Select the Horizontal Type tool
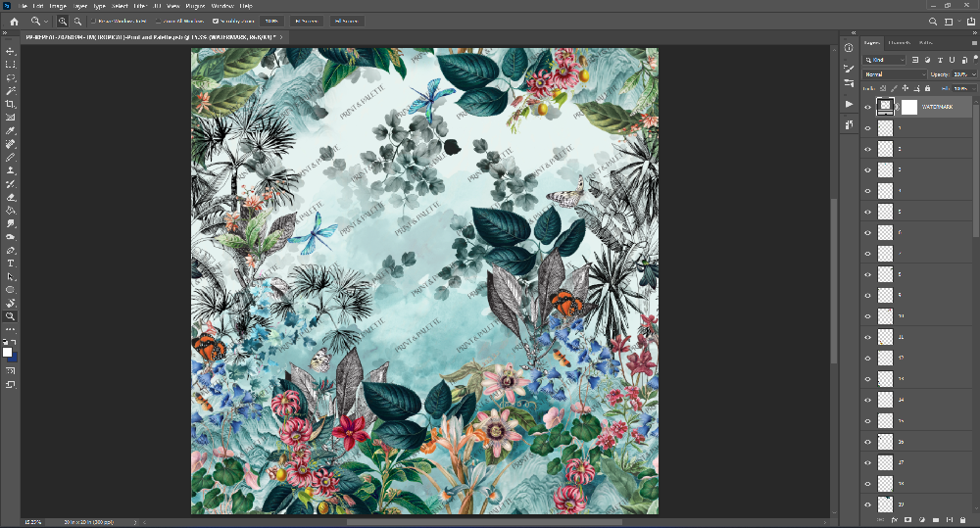Image resolution: width=980 pixels, height=528 pixels. [10, 264]
